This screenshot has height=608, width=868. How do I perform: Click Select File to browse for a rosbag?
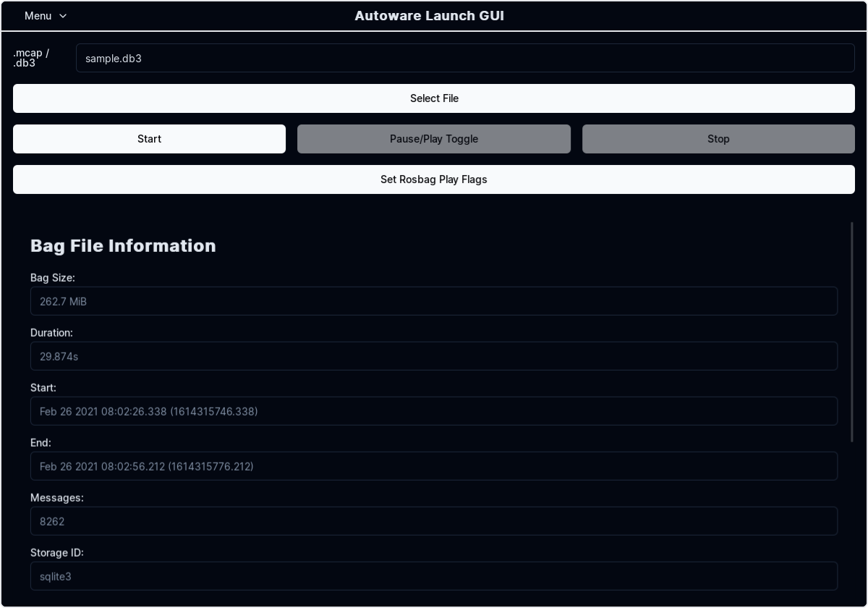click(x=434, y=98)
